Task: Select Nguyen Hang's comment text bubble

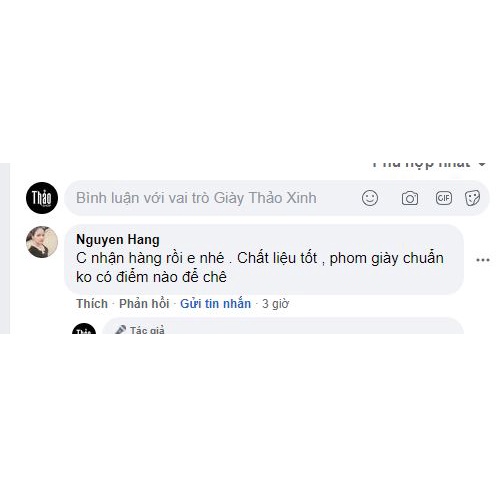Action: (264, 259)
